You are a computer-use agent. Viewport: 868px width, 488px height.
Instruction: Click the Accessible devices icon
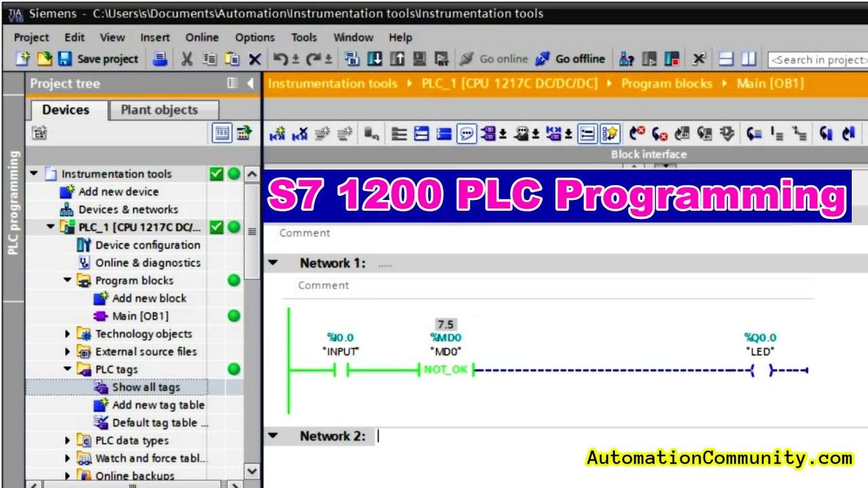(627, 59)
